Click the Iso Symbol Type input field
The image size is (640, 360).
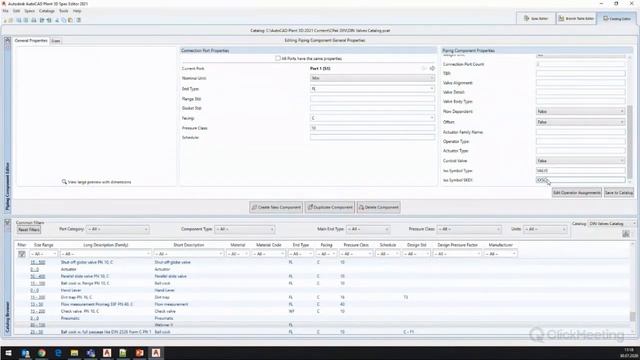click(580, 171)
